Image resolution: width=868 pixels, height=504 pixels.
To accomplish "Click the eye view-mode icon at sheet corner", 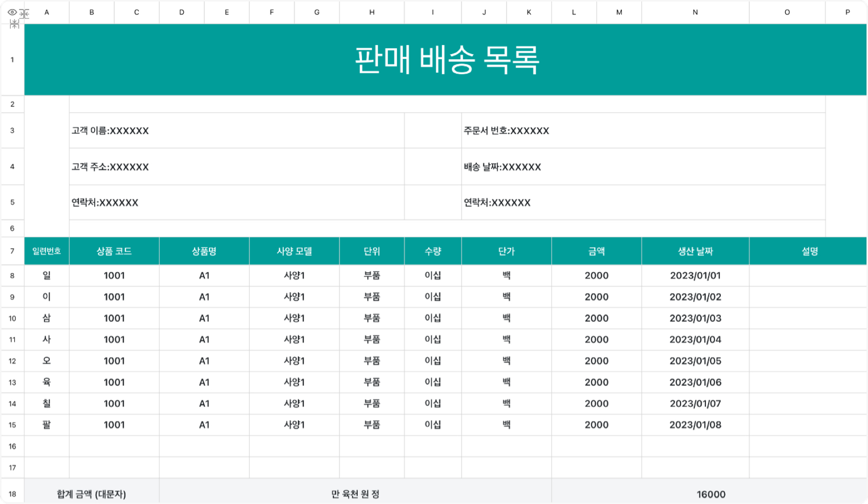I will tap(12, 12).
